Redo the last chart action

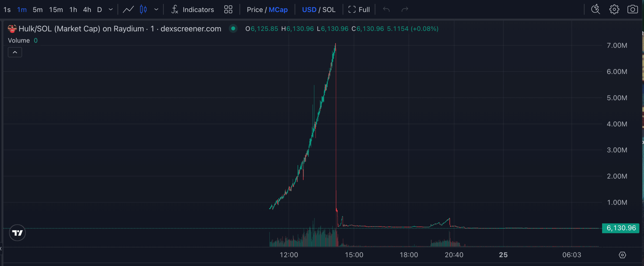click(405, 10)
